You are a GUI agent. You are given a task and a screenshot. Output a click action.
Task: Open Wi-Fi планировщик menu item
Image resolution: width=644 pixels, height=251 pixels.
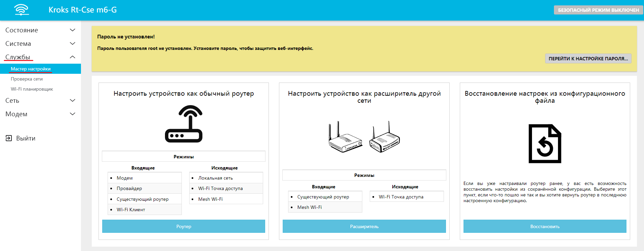point(32,89)
